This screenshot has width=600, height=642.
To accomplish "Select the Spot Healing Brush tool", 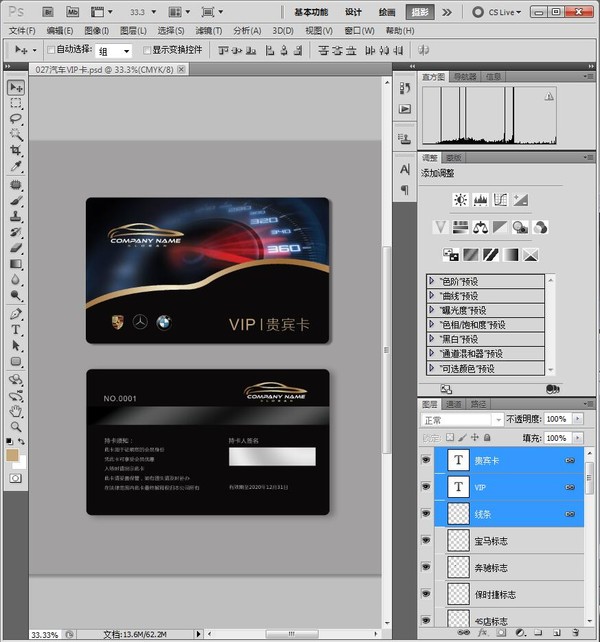I will pos(16,185).
